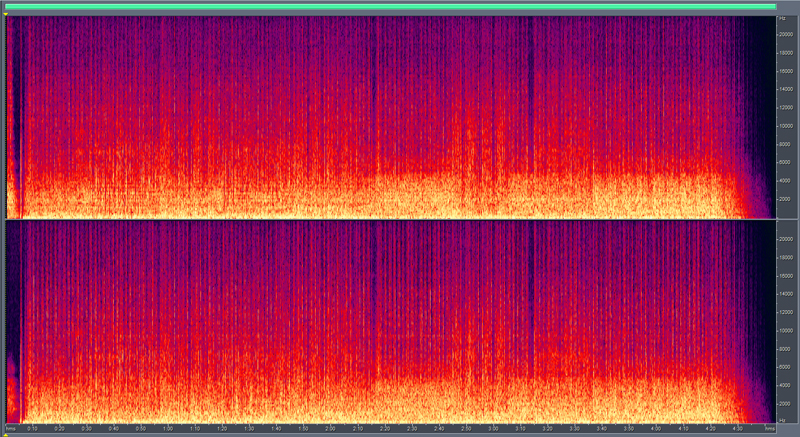Click the Hz label atop the upper frequency ruler
The width and height of the screenshot is (800, 437).
(783, 19)
